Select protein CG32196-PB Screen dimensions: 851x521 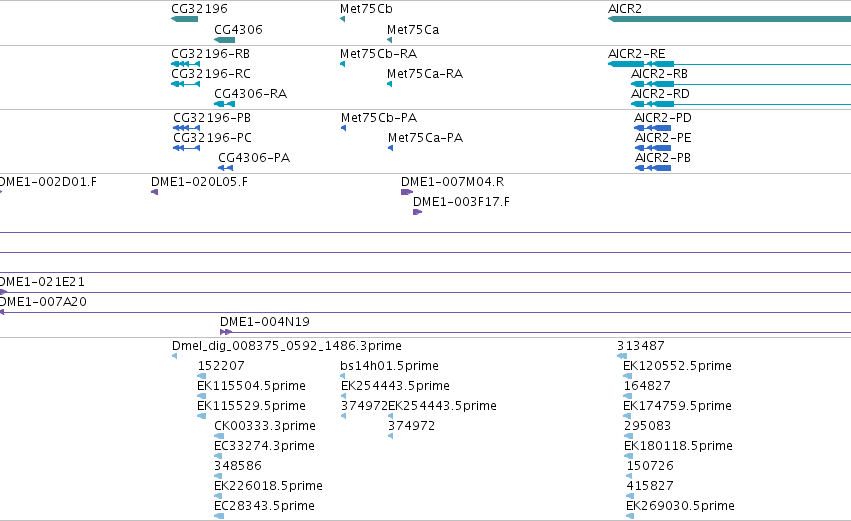pyautogui.click(x=187, y=128)
